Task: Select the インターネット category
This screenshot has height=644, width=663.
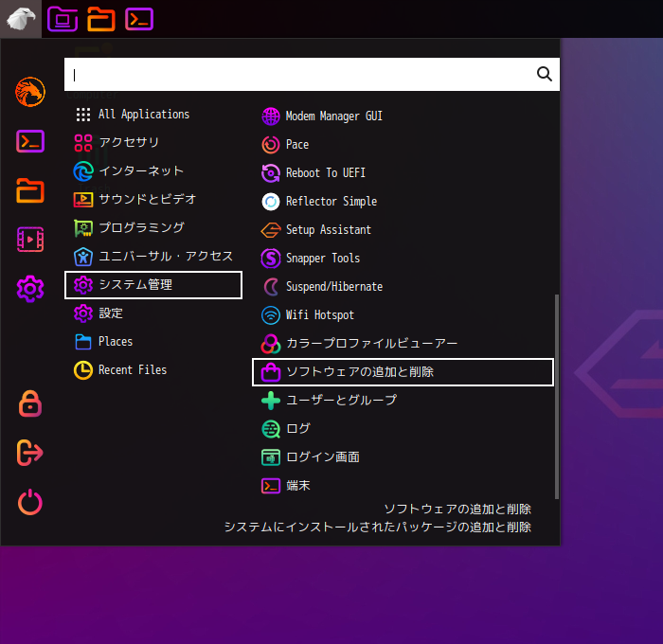Action: [153, 170]
